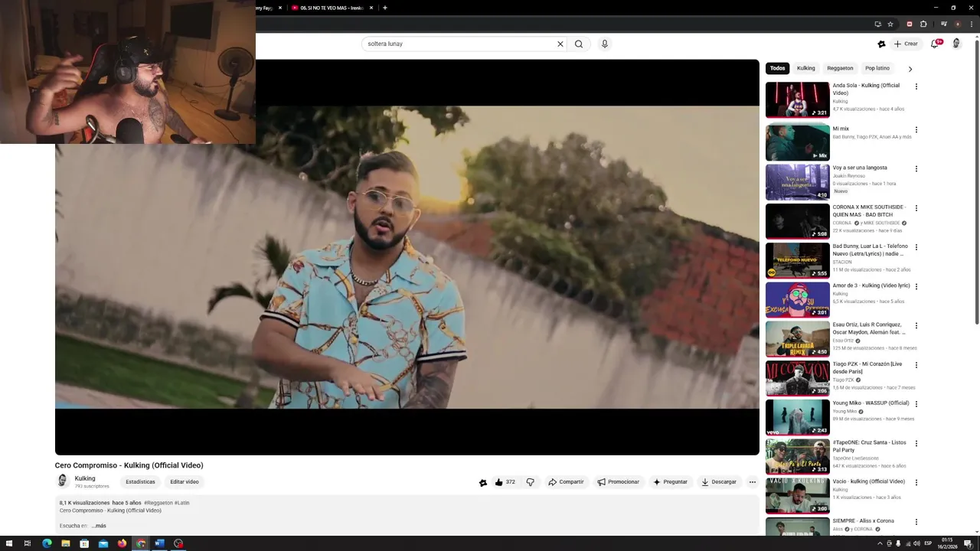
Task: Open 'Vacío - kulking (Official Video)' title
Action: [x=868, y=481]
